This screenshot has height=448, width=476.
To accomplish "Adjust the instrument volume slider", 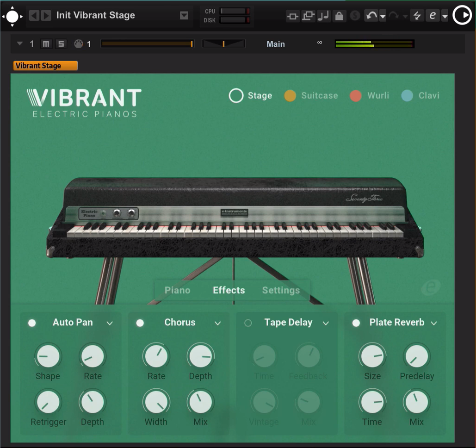I will pyautogui.click(x=147, y=44).
